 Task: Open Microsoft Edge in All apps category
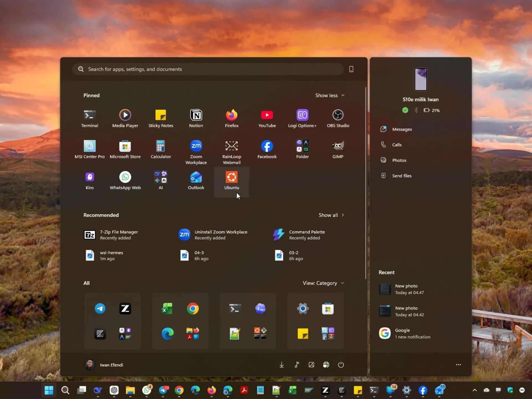(167, 334)
